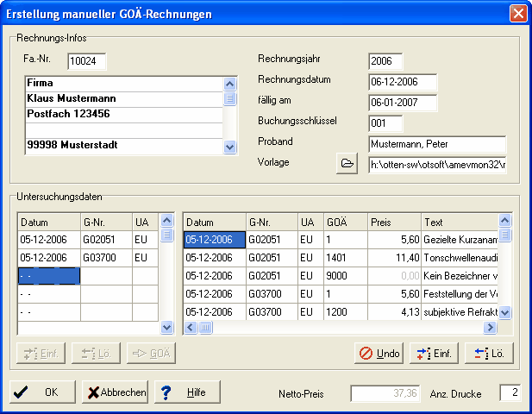This screenshot has width=532, height=414.
Task: Click Feststellung der text cell
Action: (460, 294)
